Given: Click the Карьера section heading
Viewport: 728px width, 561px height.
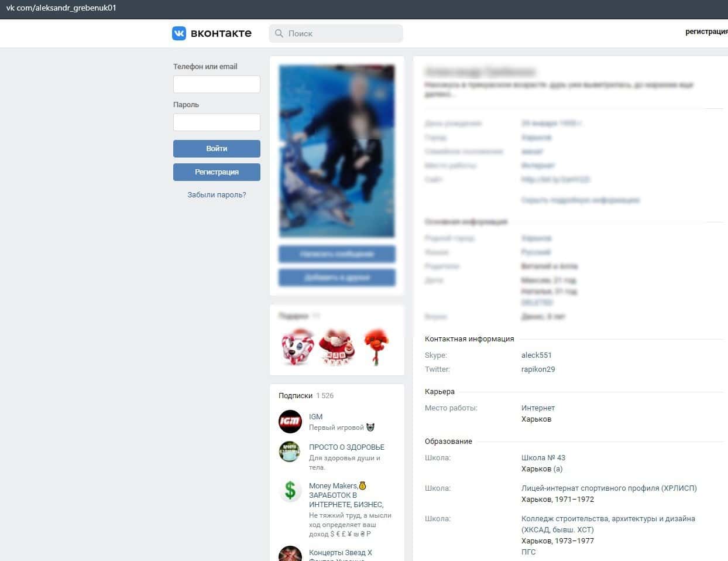Looking at the screenshot, I should 439,392.
